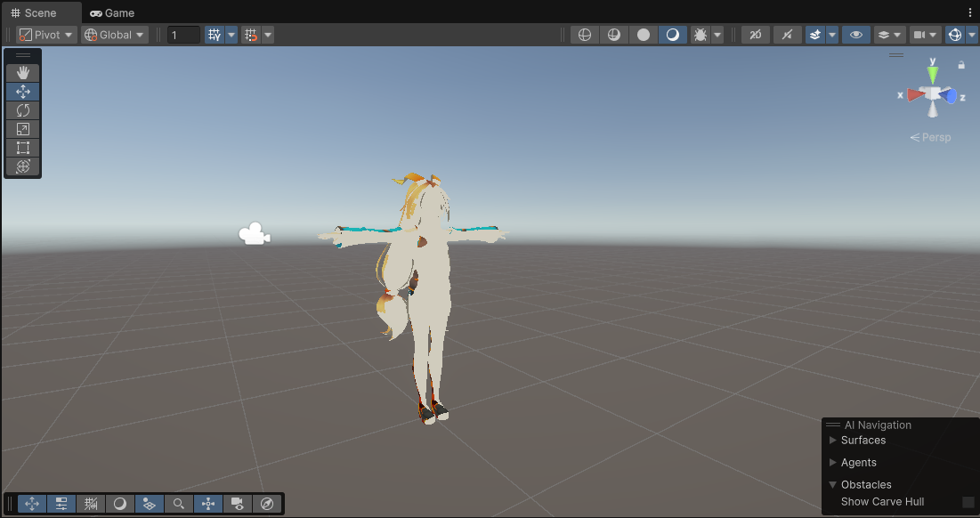Select the Hand view tool
The width and height of the screenshot is (980, 518).
point(23,73)
